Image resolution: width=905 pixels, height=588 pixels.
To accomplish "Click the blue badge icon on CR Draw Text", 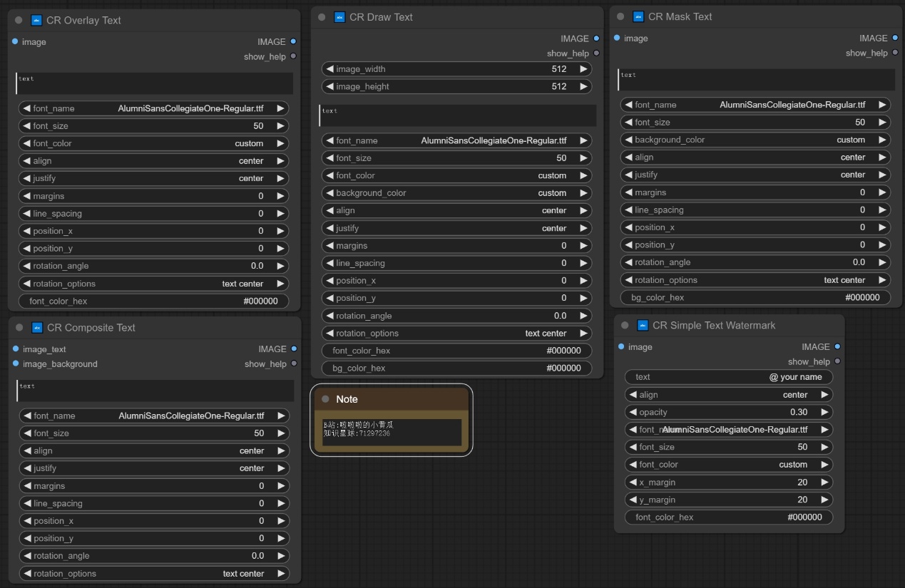I will tap(340, 17).
